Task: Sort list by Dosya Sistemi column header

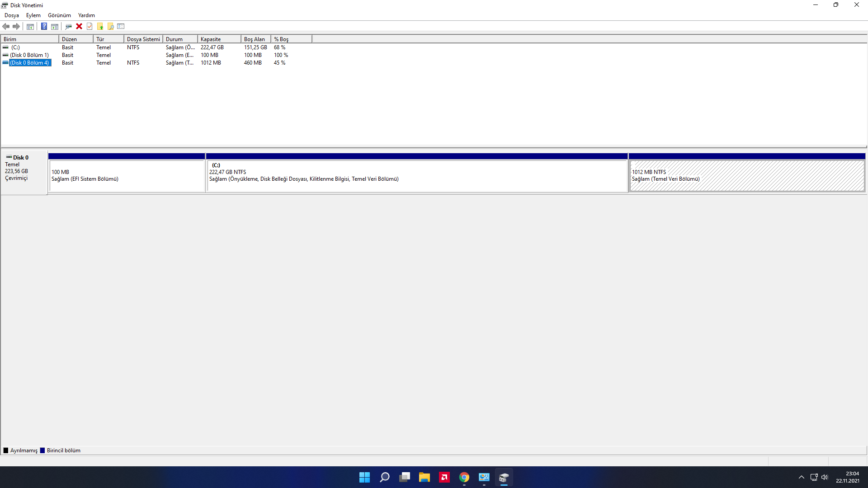Action: point(143,39)
